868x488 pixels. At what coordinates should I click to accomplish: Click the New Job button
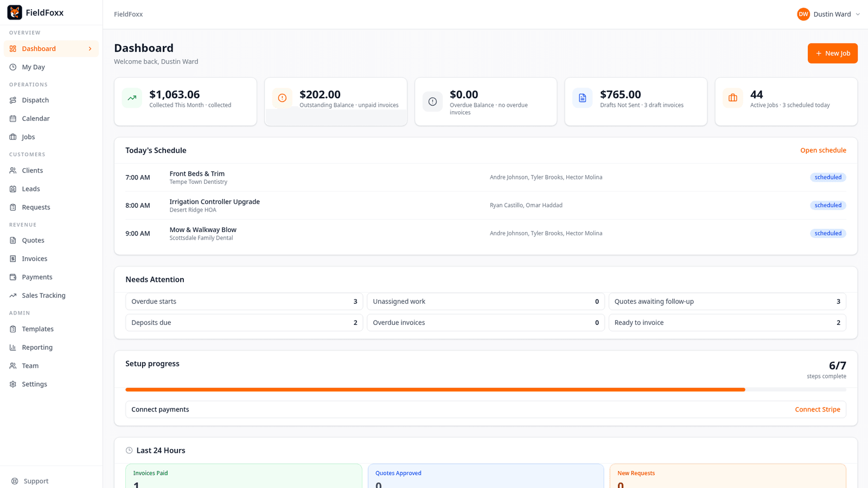click(x=832, y=53)
